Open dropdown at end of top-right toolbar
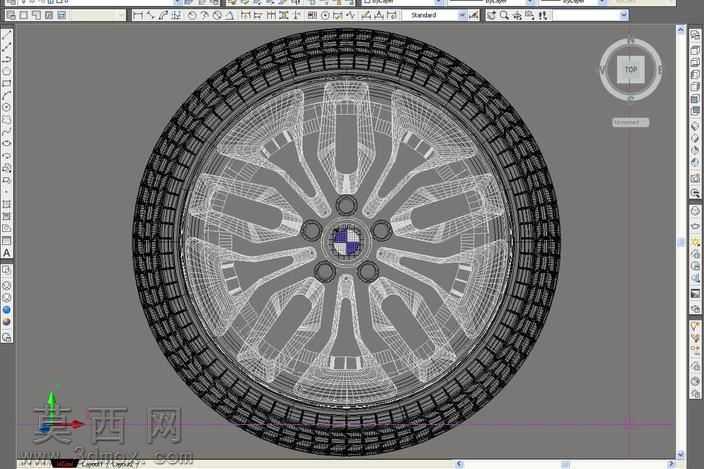The width and height of the screenshot is (704, 469). tap(623, 15)
